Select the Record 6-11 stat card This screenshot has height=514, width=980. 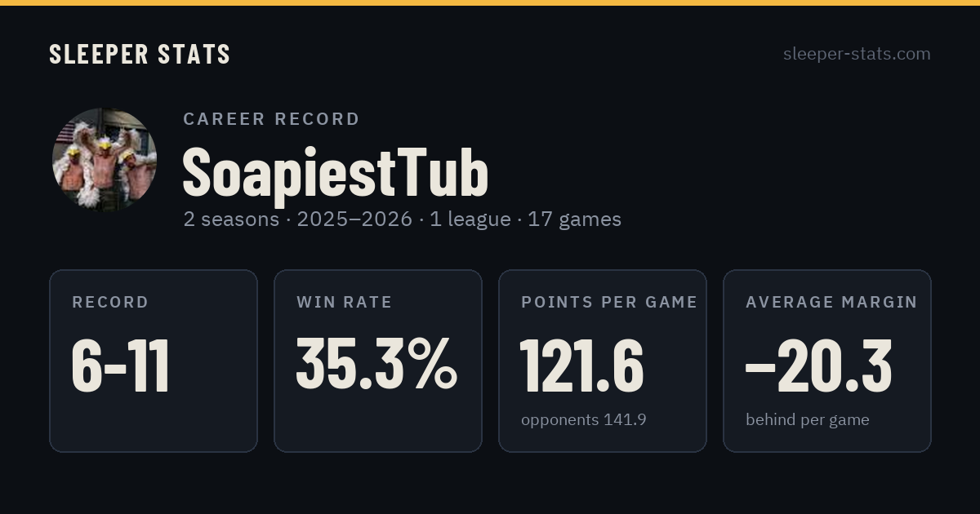click(x=154, y=361)
